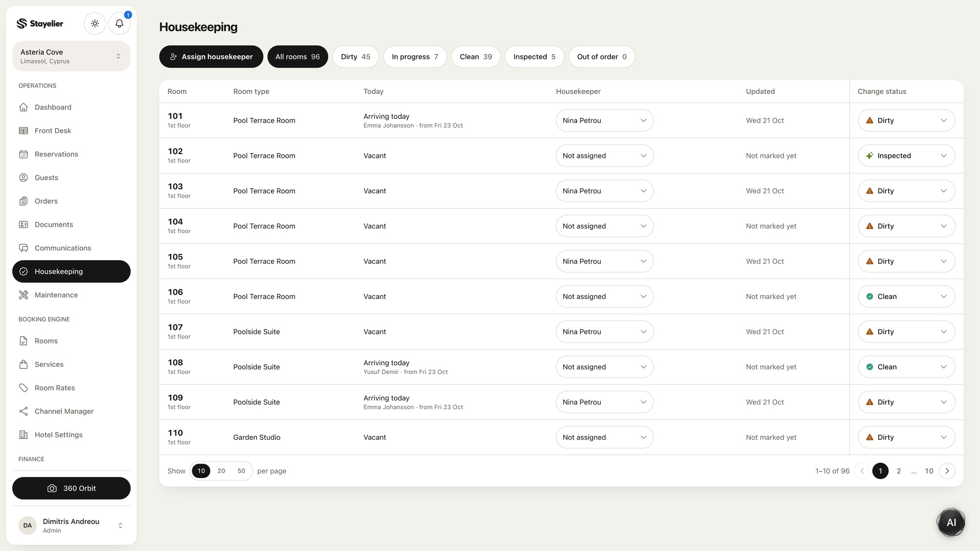Filter by Dirty rooms tab
The height and width of the screenshot is (551, 980).
tap(356, 57)
